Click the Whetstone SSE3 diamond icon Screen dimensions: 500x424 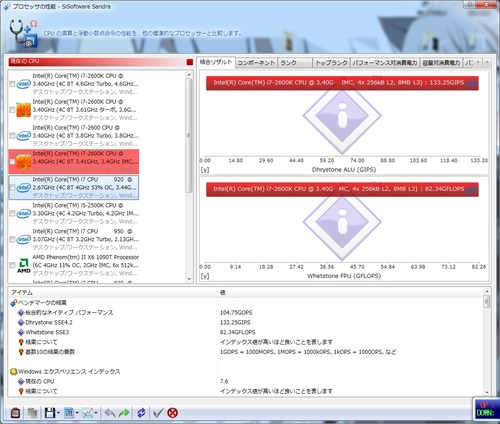click(x=21, y=332)
